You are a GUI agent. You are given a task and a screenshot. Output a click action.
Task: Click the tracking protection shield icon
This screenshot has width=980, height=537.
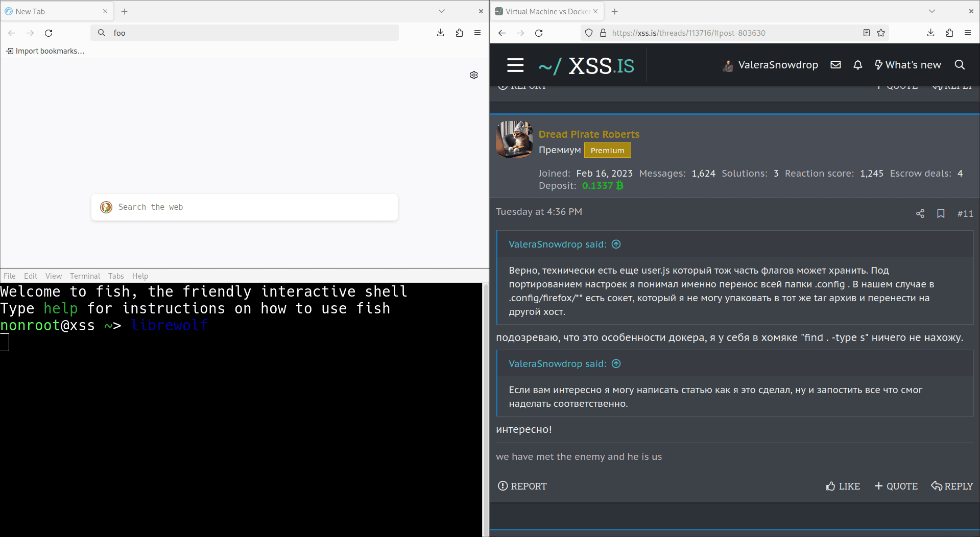coord(589,33)
